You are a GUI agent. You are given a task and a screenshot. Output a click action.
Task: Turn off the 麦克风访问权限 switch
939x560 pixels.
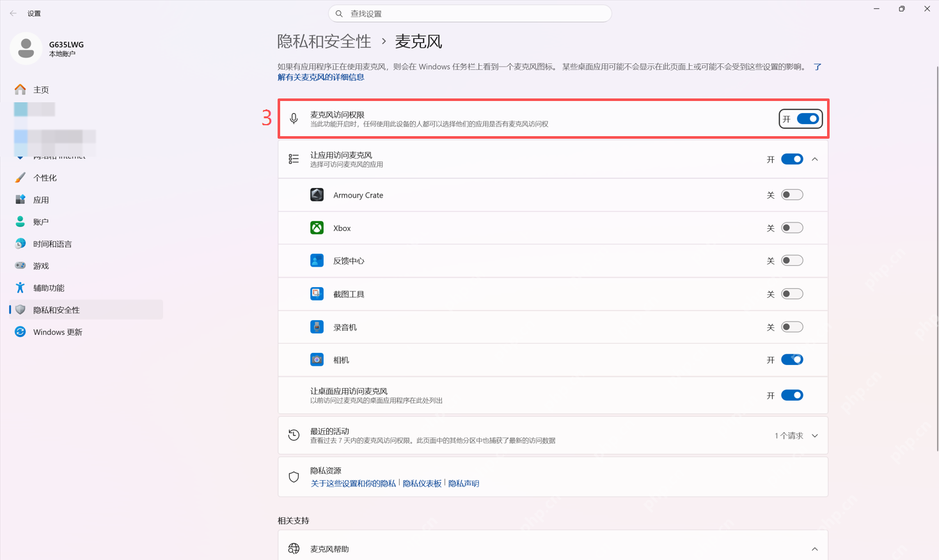[808, 119]
